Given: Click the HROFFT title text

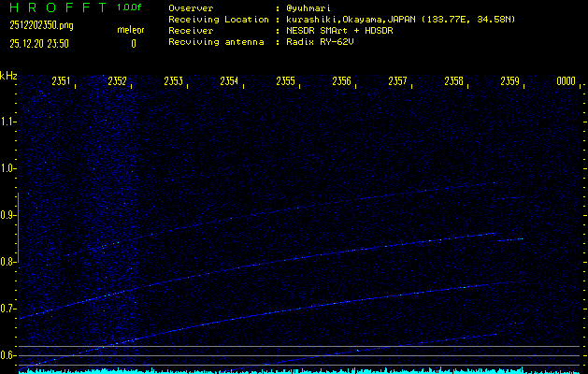Looking at the screenshot, I should click(x=56, y=7).
